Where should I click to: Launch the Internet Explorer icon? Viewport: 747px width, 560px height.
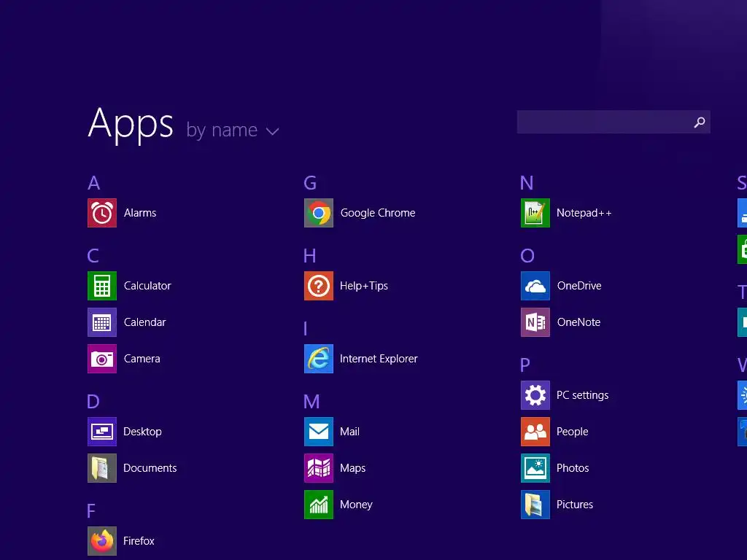tap(319, 359)
